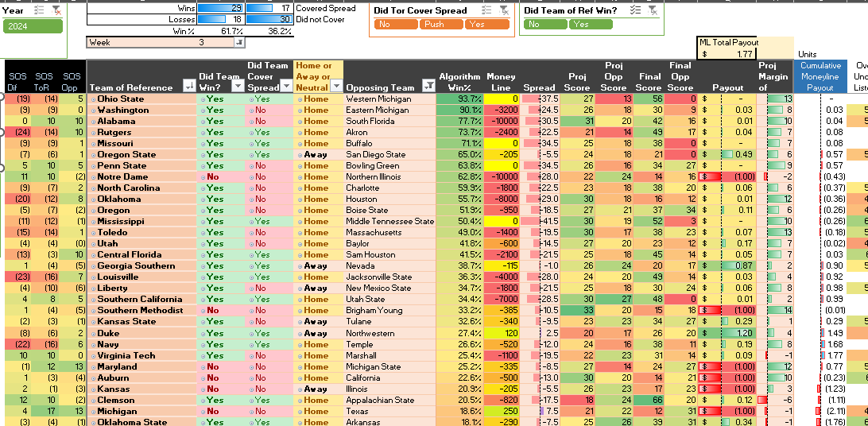This screenshot has width=868, height=426.
Task: Select Georgia Southern's payout data bar 0.87
Action: coord(727,265)
